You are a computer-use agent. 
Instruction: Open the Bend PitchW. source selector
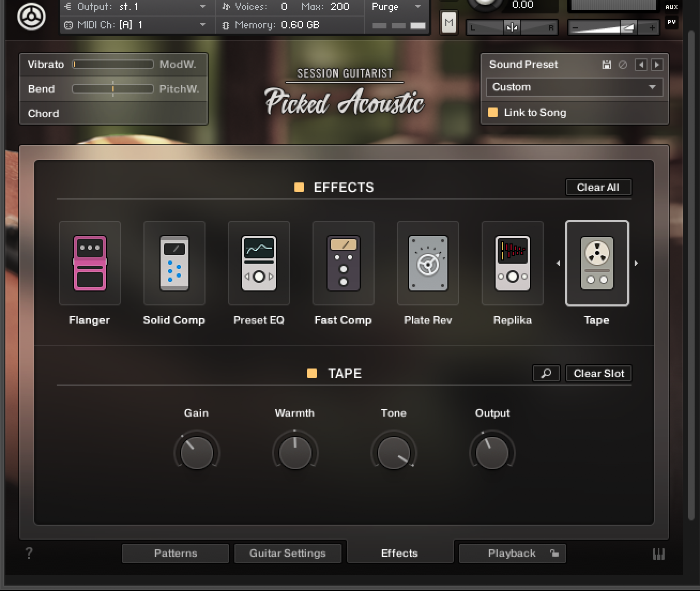[179, 89]
